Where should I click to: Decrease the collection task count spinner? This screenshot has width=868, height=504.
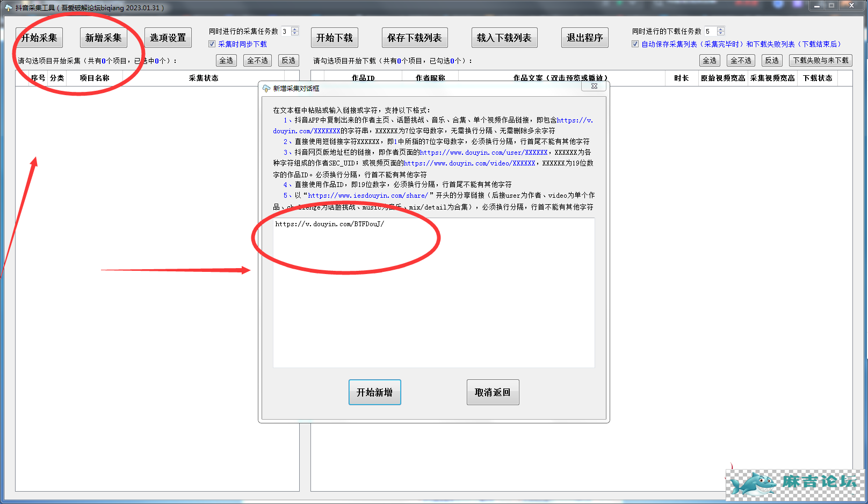295,33
